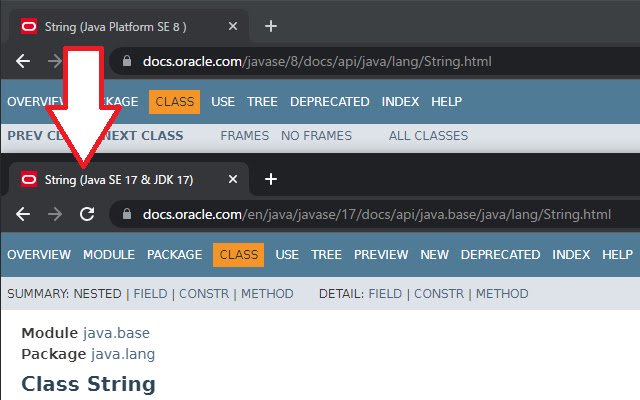Open PREVIEW in the navigation bar

pos(381,255)
